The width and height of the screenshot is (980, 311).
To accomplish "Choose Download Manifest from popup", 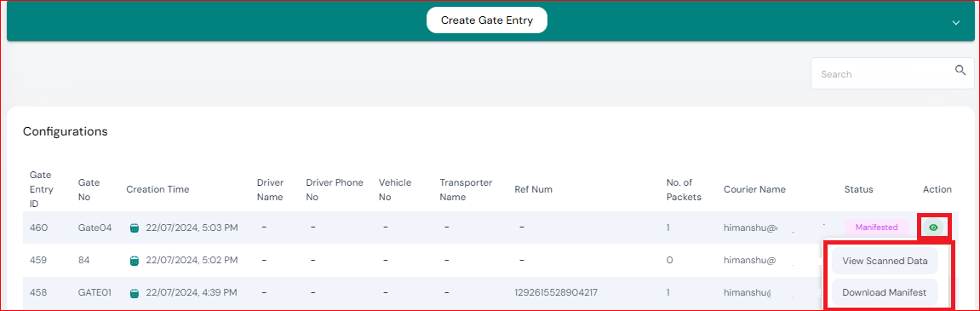I will pyautogui.click(x=885, y=292).
